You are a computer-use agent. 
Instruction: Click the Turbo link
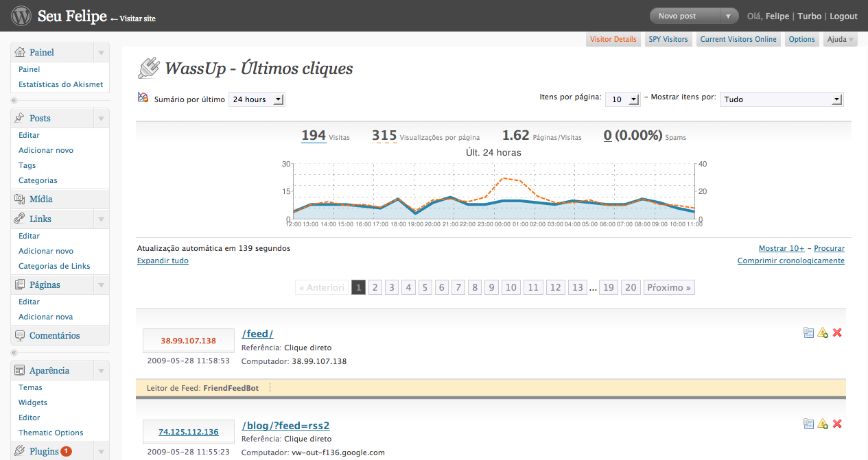click(809, 16)
